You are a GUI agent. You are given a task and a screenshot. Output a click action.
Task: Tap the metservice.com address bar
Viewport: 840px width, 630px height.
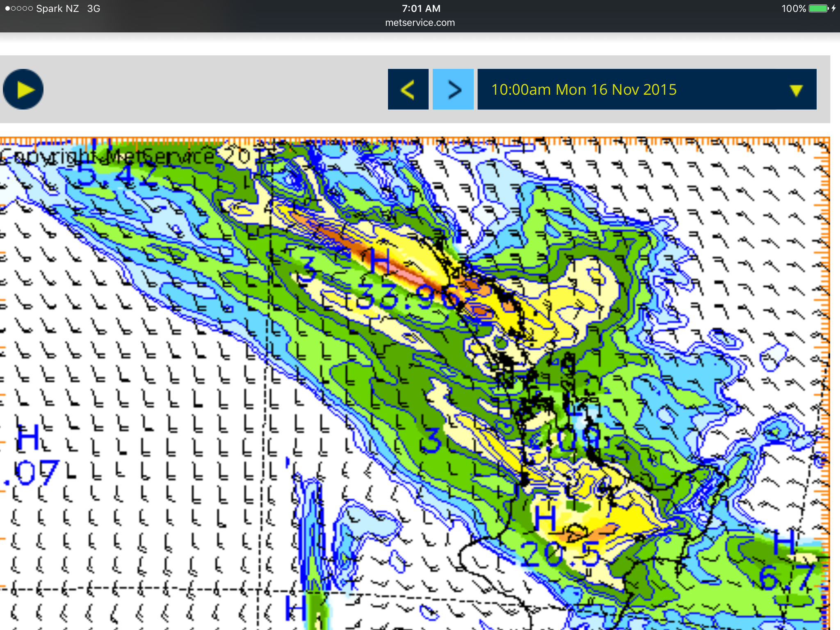pyautogui.click(x=420, y=23)
